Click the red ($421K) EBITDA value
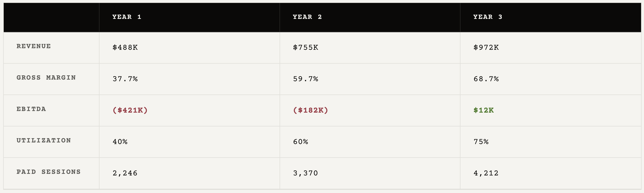Screen dimensions: 644x193 [x=130, y=110]
